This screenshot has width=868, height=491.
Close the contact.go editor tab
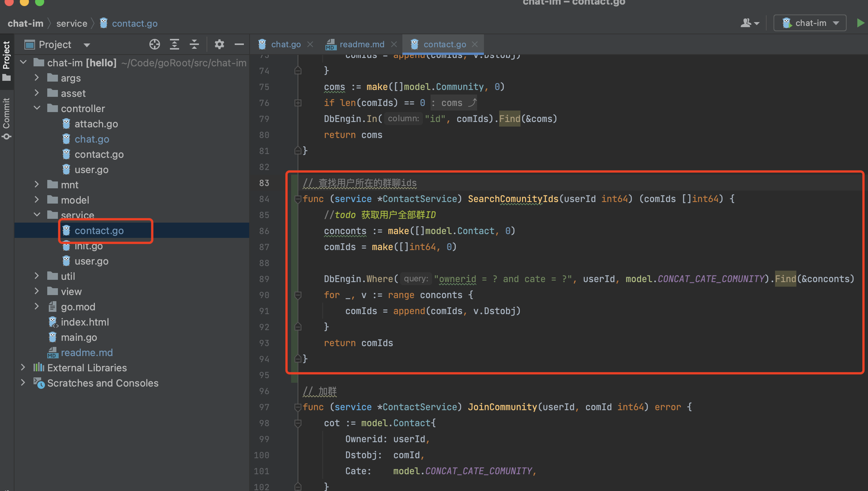[x=475, y=45]
